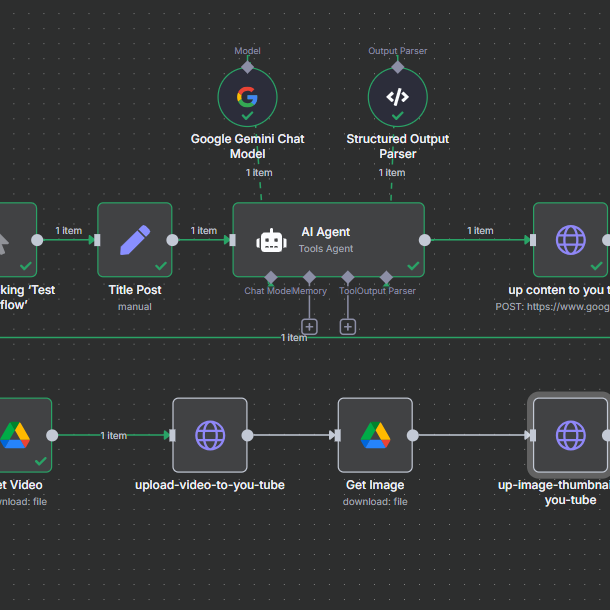
Task: Click the 'download: file' text under Get Image
Action: click(375, 502)
